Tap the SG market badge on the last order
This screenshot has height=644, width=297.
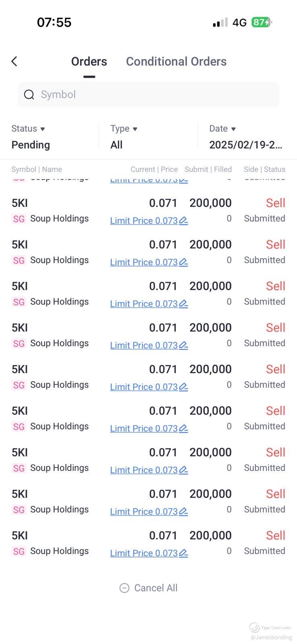(19, 551)
